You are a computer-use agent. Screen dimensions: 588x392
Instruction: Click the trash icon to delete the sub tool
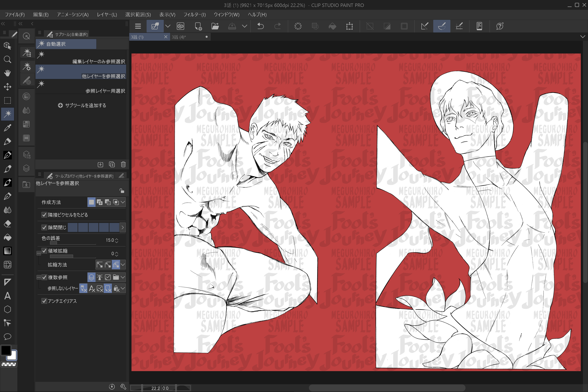coord(123,164)
